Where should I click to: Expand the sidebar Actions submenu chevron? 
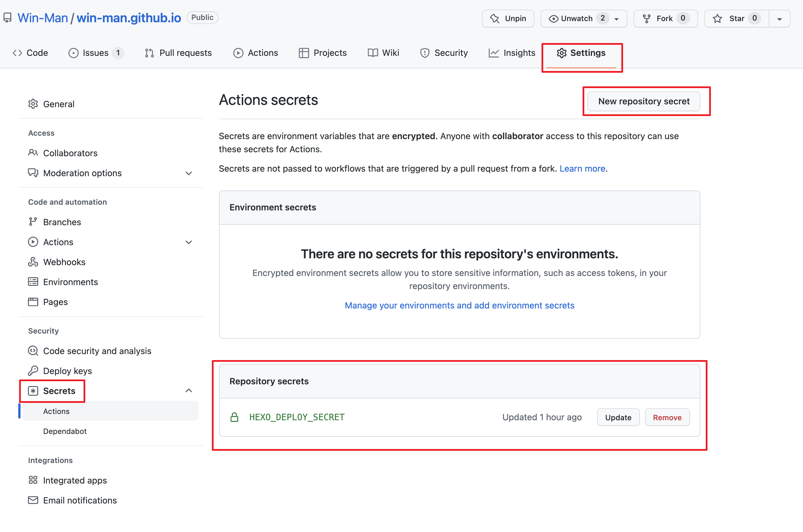[x=189, y=242]
